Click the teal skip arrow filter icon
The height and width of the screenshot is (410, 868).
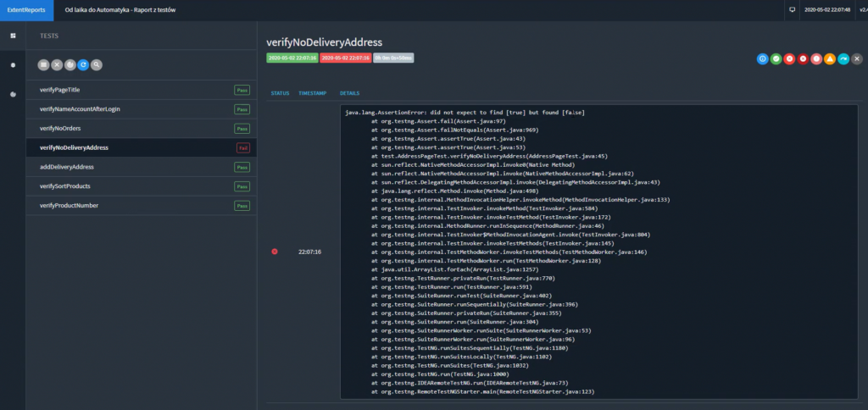pos(843,59)
